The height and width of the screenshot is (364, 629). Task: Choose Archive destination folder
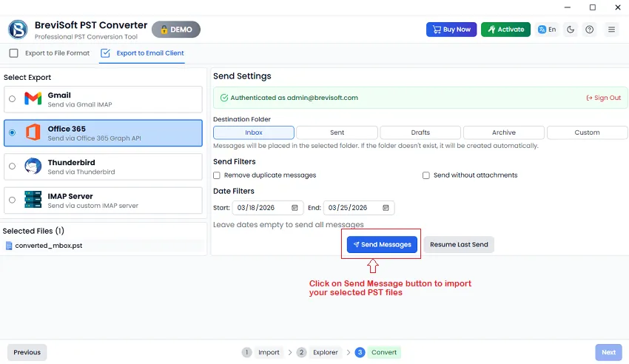coord(504,132)
